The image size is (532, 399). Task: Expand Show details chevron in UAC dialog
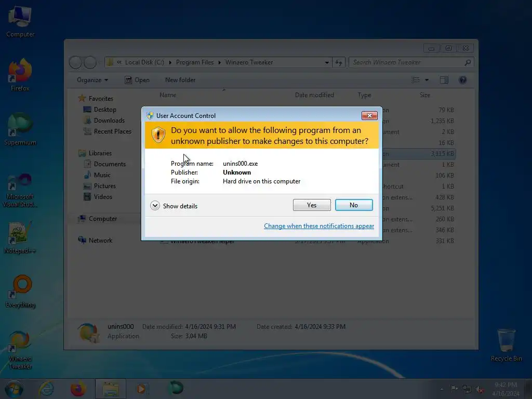click(x=155, y=206)
